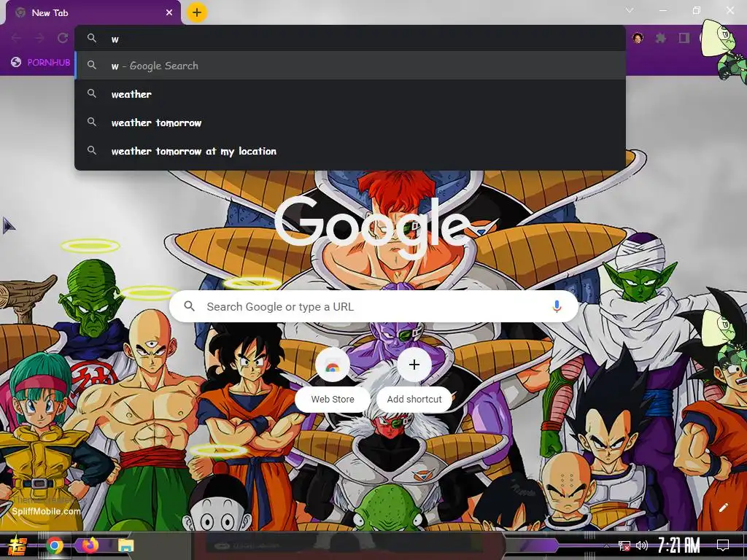Open the avatar icon next to extensions
The width and height of the screenshot is (747, 560).
tap(638, 38)
